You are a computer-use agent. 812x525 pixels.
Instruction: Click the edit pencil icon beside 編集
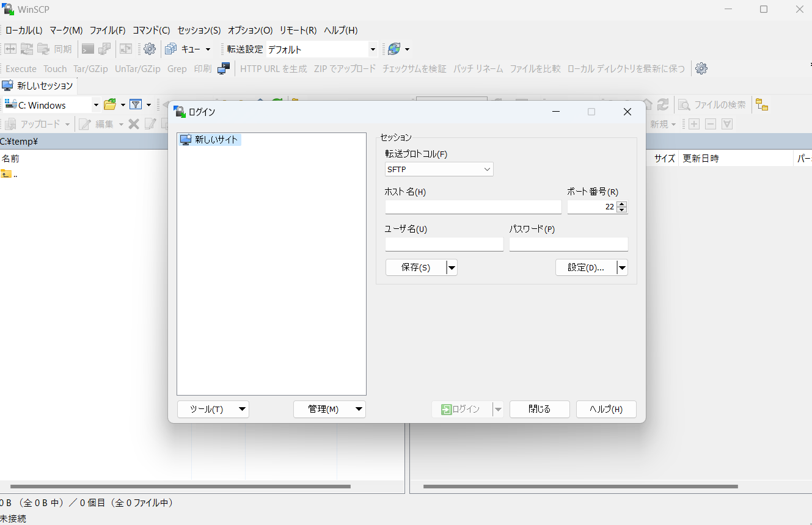85,124
